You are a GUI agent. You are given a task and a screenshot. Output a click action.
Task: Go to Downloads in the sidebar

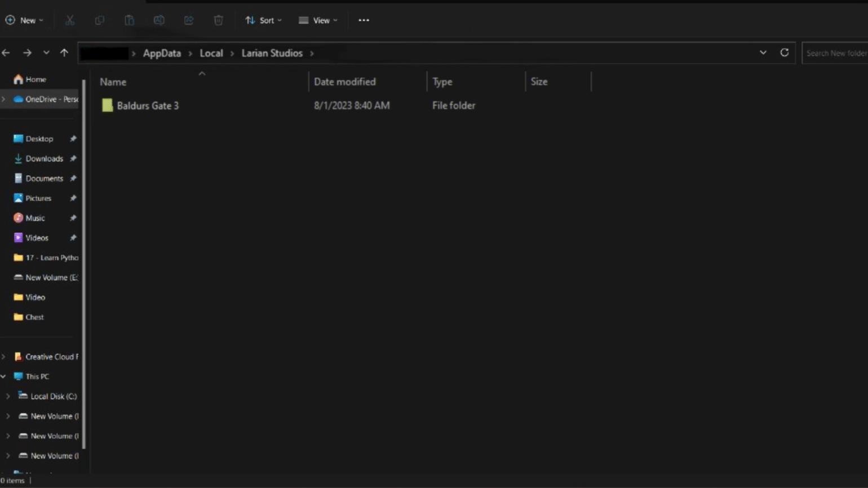(44, 158)
